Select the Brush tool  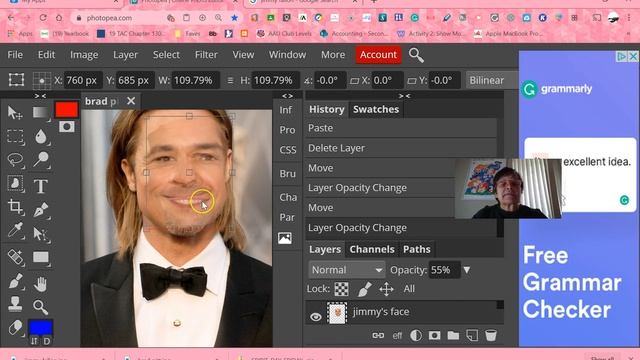click(x=16, y=282)
